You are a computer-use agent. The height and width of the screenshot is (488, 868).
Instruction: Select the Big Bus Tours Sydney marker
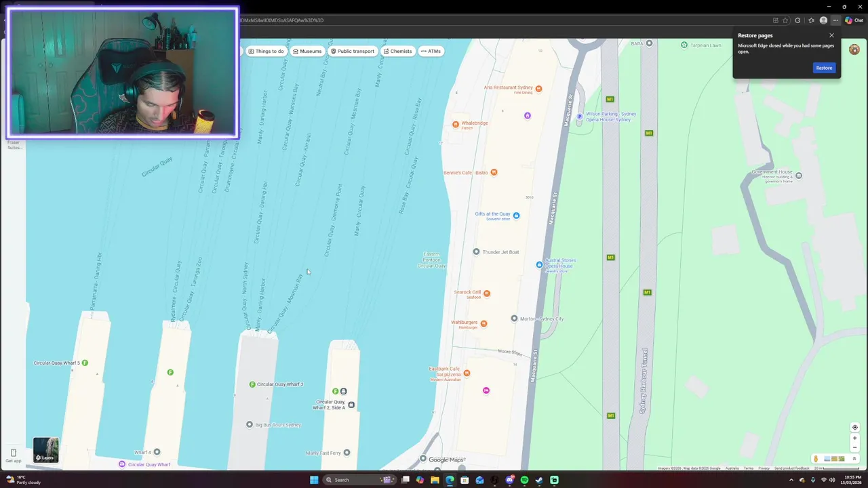(x=250, y=424)
